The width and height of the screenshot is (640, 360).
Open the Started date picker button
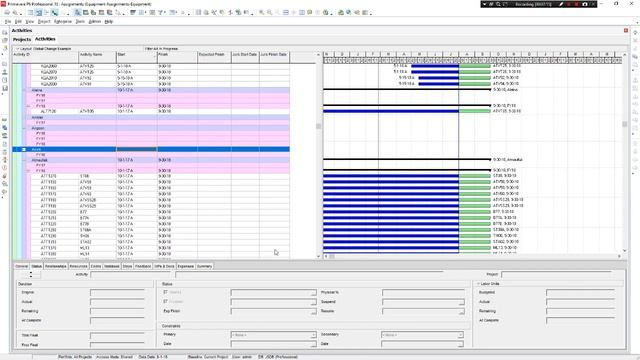(313, 293)
